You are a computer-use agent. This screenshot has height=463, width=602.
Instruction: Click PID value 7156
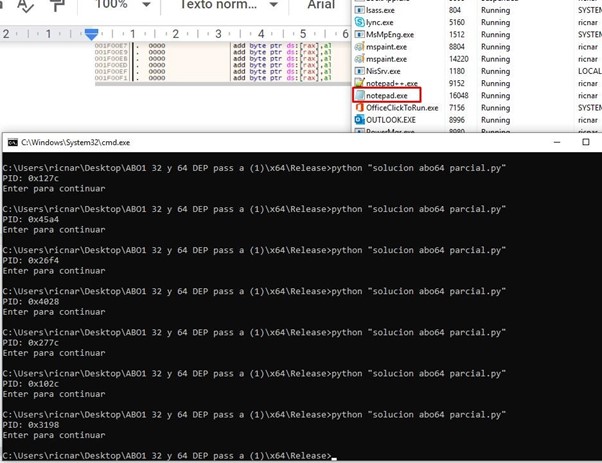[x=457, y=107]
